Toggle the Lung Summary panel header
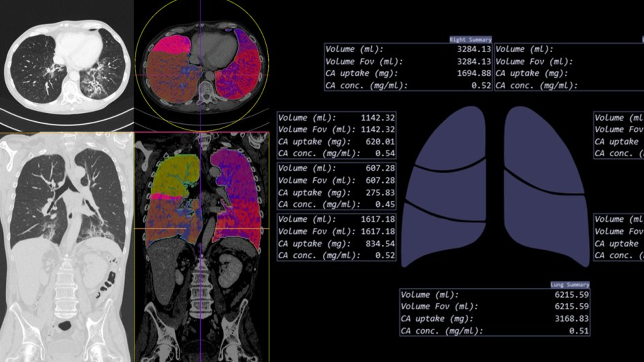The width and height of the screenshot is (644, 362). click(x=570, y=285)
